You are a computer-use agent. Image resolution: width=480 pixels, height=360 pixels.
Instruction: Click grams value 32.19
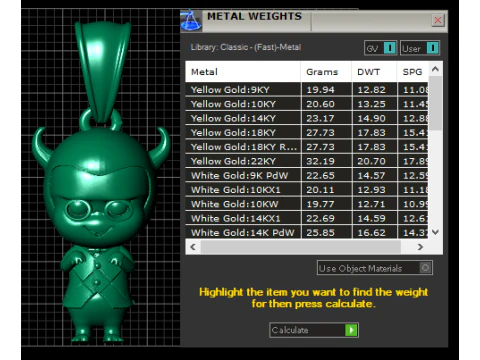click(320, 161)
